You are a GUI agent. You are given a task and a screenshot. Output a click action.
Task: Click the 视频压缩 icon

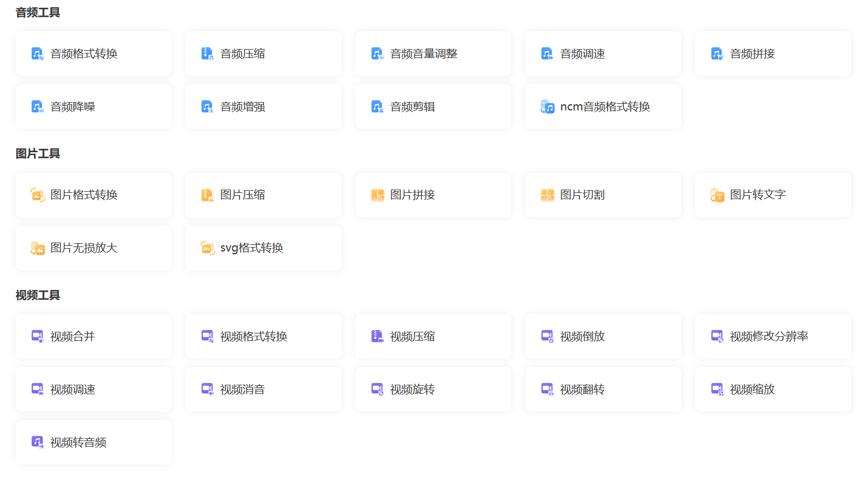377,336
